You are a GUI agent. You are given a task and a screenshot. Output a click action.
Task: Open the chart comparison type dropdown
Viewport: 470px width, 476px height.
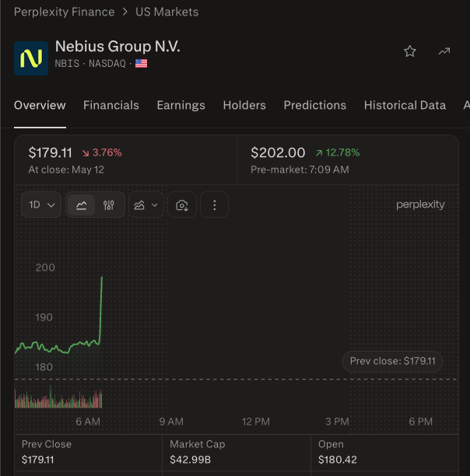click(x=146, y=205)
